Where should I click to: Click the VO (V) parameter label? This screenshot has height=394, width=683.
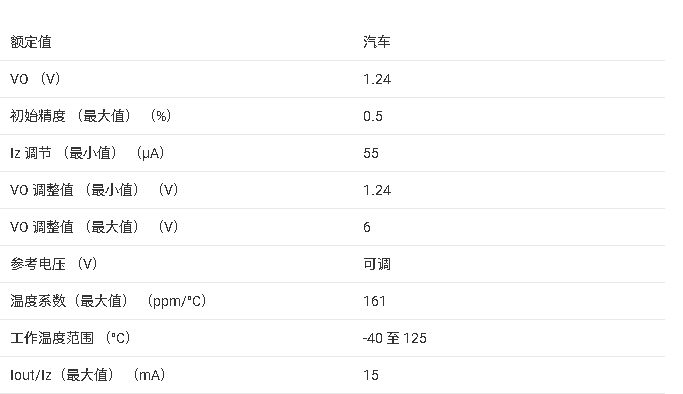(x=35, y=79)
